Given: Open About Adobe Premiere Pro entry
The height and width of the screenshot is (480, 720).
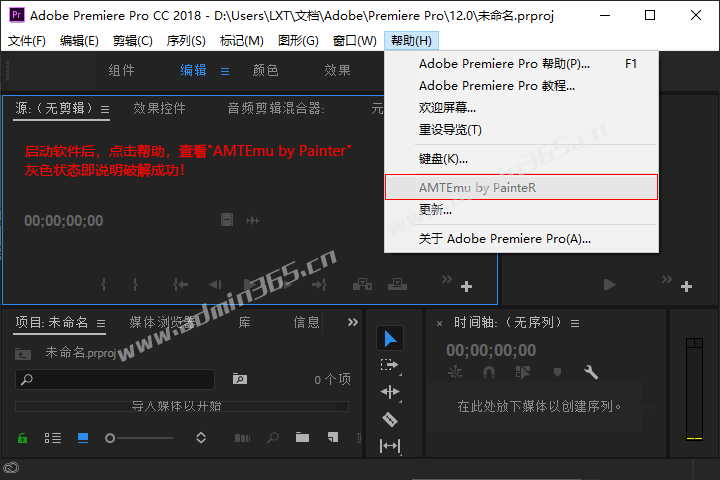Looking at the screenshot, I should (521, 239).
